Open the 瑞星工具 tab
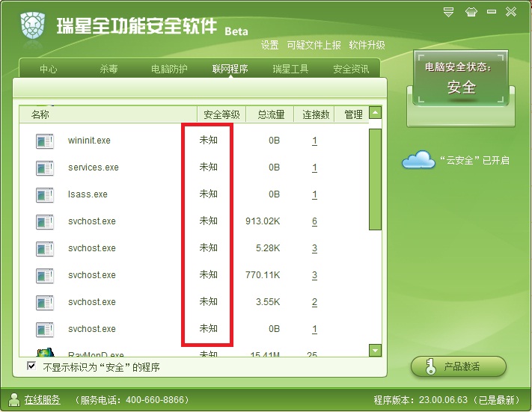Viewport: 532px width, 412px height. point(290,70)
